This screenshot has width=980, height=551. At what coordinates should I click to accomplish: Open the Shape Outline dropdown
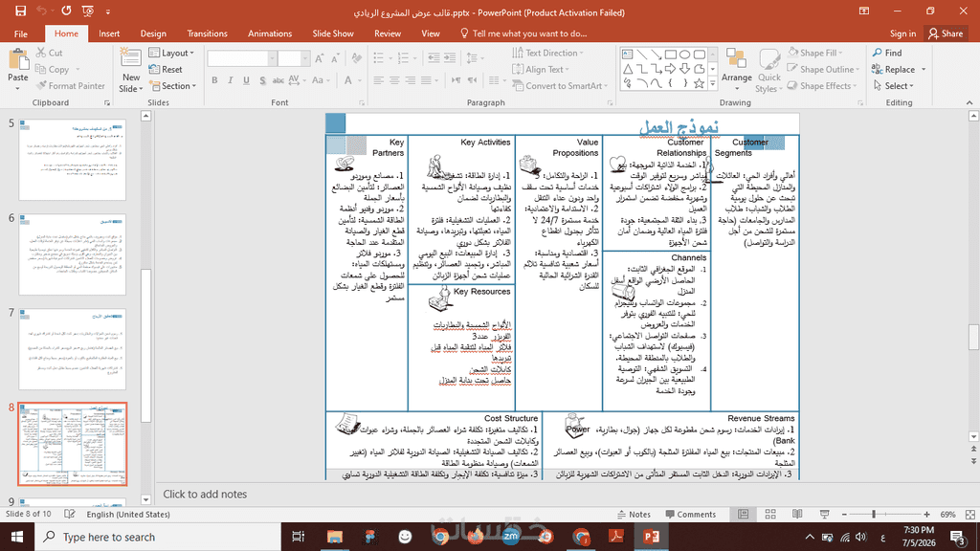click(x=824, y=69)
